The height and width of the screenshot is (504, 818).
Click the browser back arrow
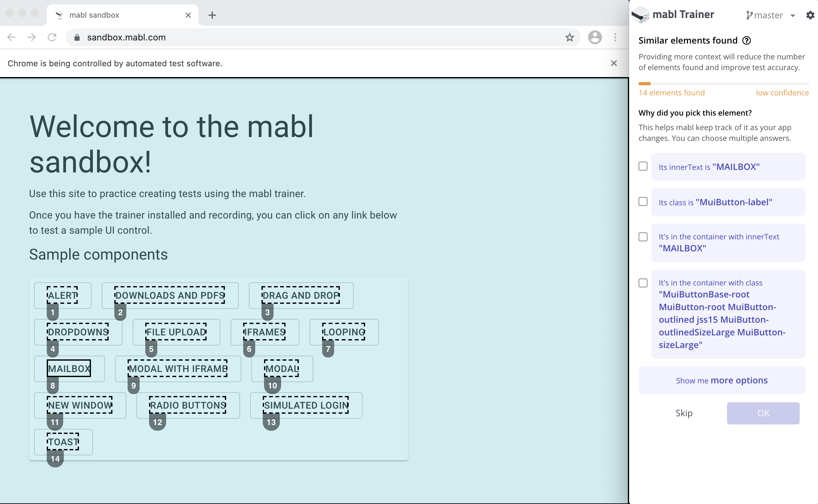click(11, 37)
